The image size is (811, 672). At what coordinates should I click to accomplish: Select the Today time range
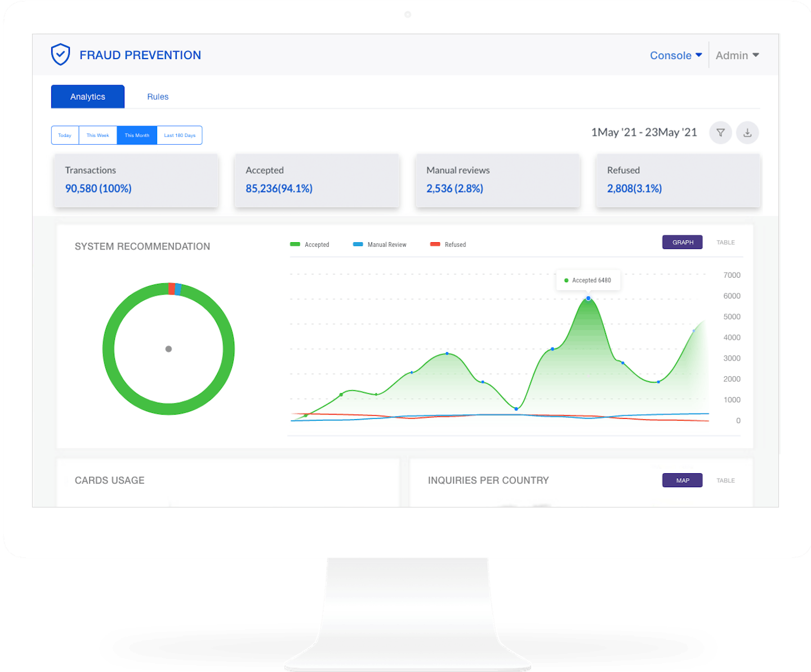pos(65,135)
